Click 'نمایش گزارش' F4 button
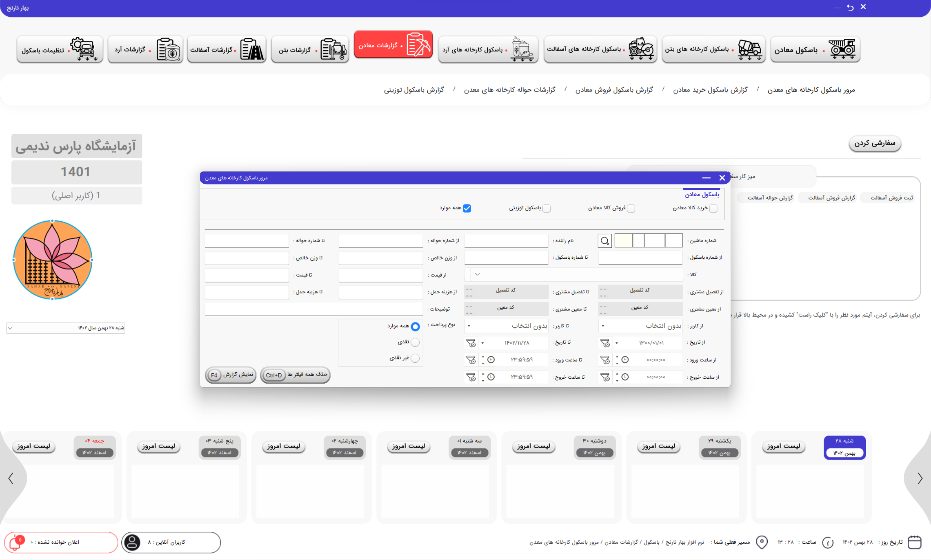This screenshot has height=560, width=931. (231, 375)
